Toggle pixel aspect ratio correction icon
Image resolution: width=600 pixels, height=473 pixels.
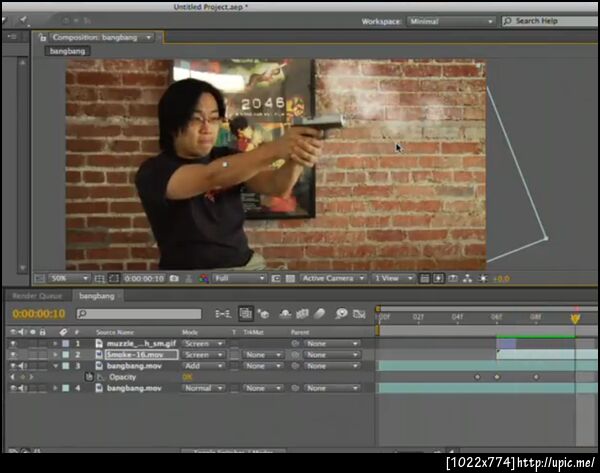point(424,279)
